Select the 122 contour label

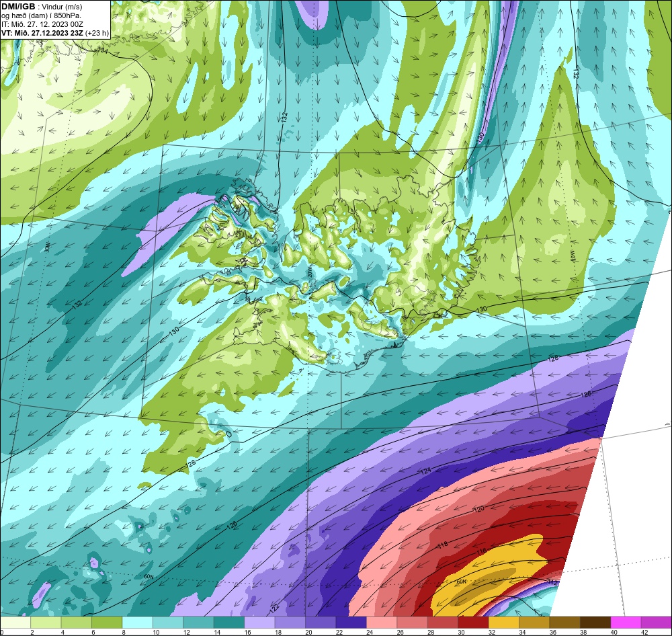tap(274, 607)
